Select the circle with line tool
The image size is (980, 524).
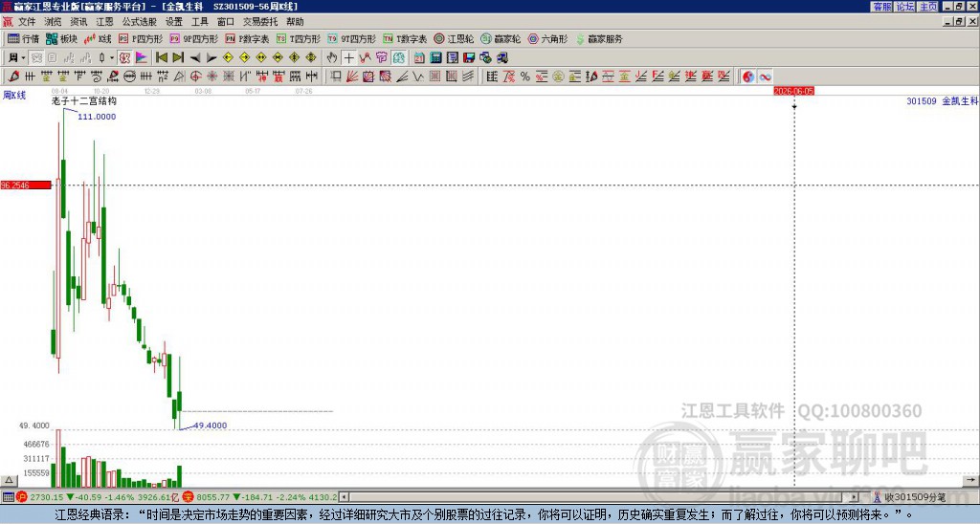point(129,76)
